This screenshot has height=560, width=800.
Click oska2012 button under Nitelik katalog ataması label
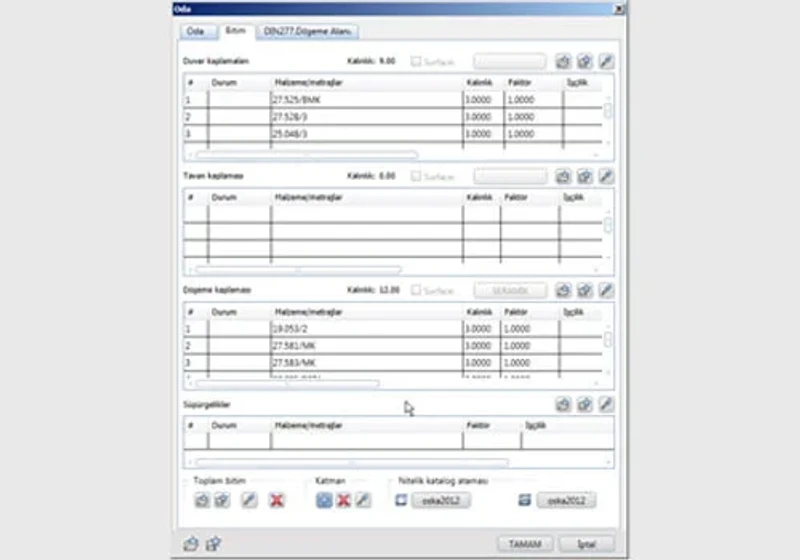coord(441,500)
